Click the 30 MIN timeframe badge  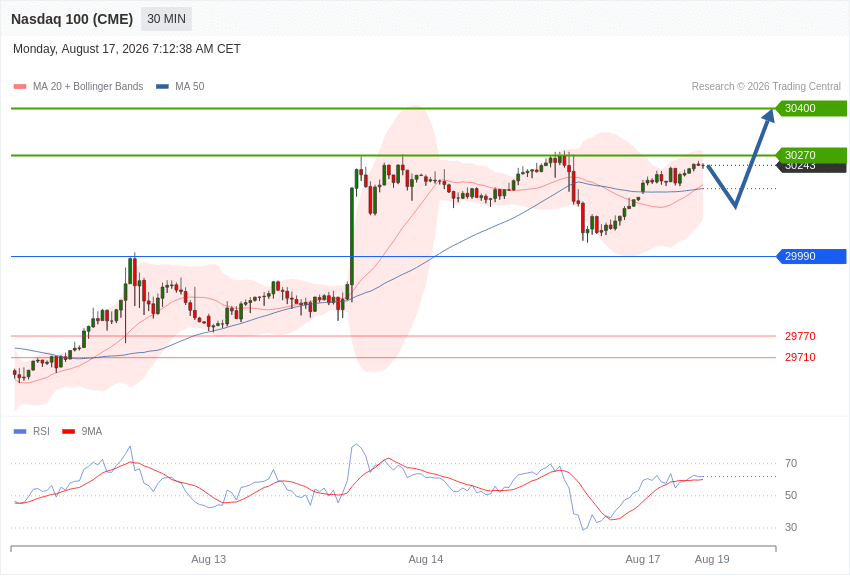[x=166, y=19]
